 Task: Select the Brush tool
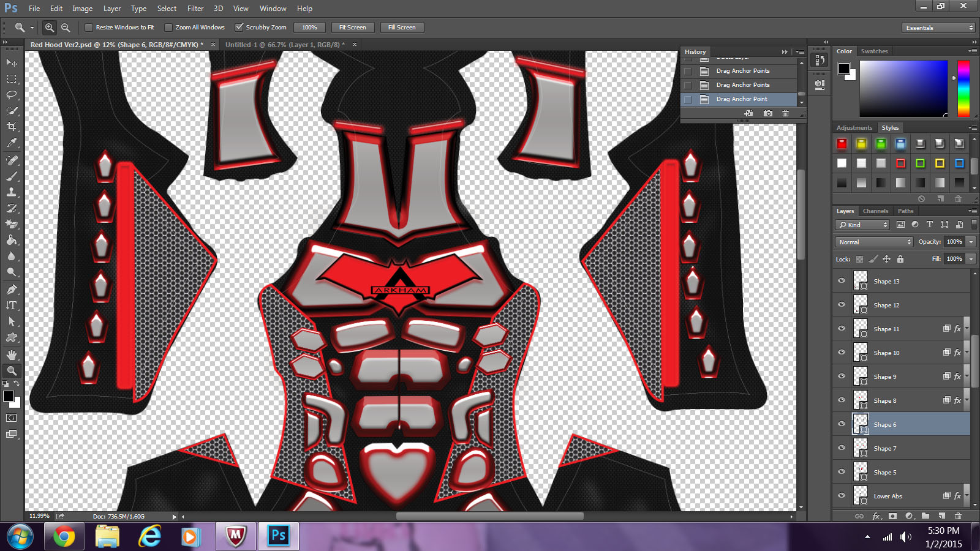(x=12, y=176)
